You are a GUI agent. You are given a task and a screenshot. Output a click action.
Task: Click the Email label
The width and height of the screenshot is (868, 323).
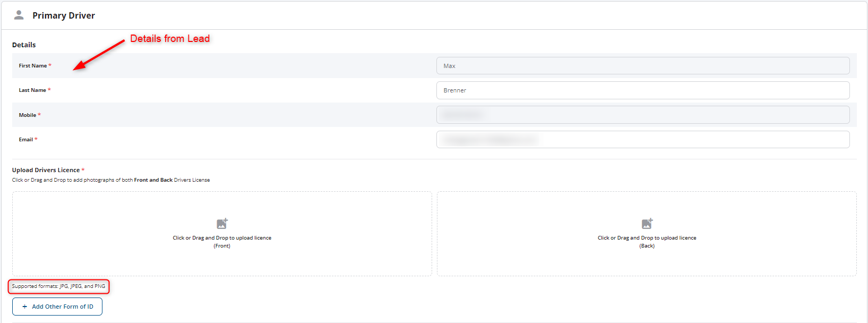(x=26, y=140)
